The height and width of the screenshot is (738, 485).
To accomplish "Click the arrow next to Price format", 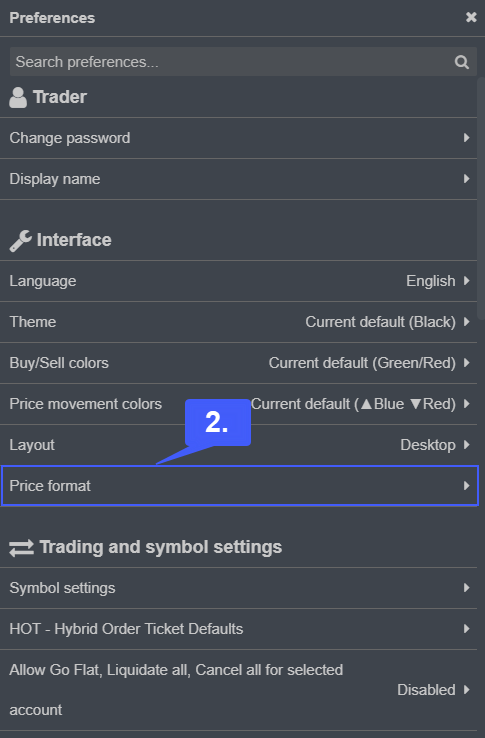I will pos(467,486).
